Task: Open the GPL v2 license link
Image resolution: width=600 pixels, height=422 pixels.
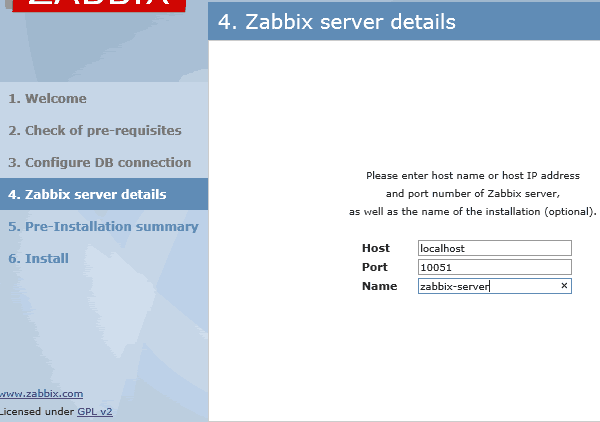Action: [x=95, y=412]
